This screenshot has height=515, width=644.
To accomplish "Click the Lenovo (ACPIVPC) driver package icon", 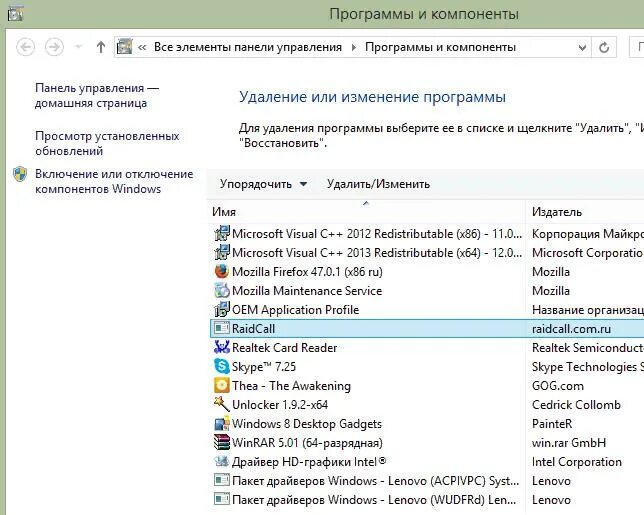I will tap(222, 480).
